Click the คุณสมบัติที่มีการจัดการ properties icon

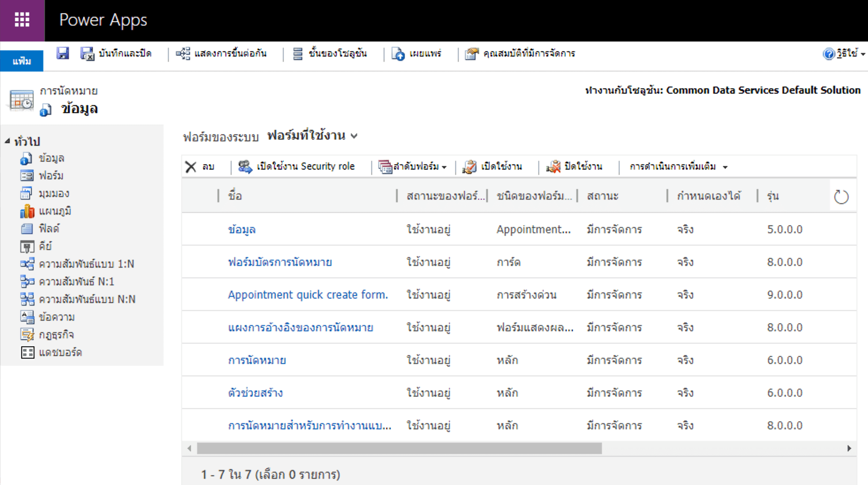click(x=471, y=53)
